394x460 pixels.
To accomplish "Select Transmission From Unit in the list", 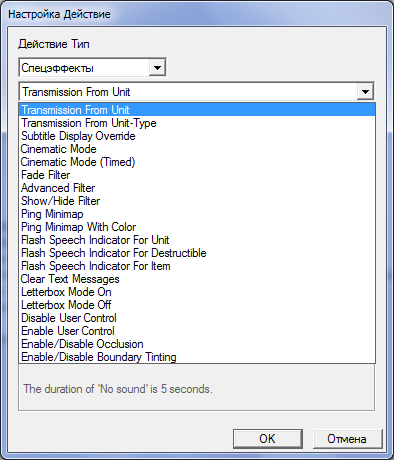I will click(x=197, y=110).
